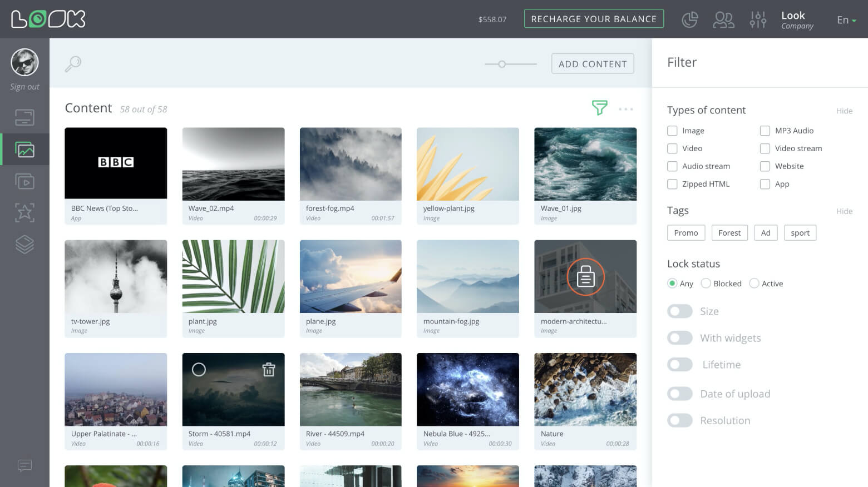The height and width of the screenshot is (487, 868).
Task: Select the Forest tag filter
Action: point(729,232)
